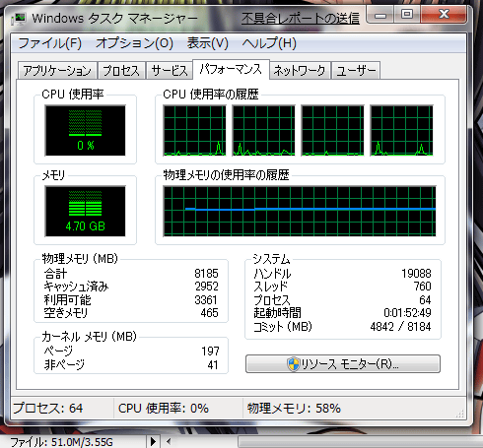Screen dimensions: 483x448
Task: Click the status bar 物理メモリ: 58% entry
Action: 294,409
